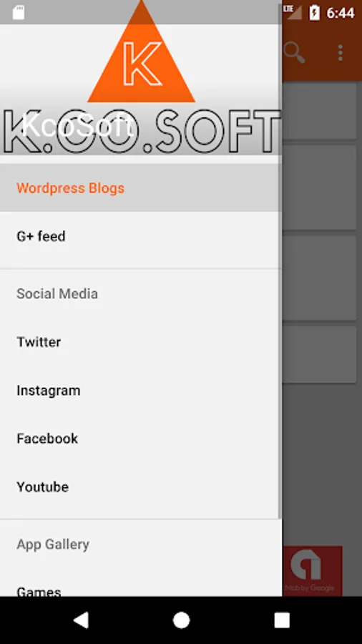Go to the Youtube section
Screen dimensions: 362x644
pyautogui.click(x=141, y=487)
